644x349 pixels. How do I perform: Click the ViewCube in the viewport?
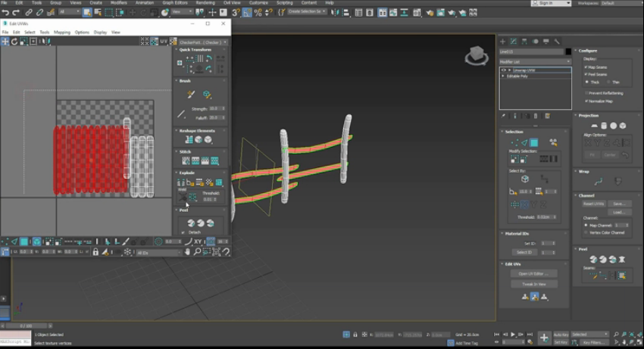tap(477, 56)
